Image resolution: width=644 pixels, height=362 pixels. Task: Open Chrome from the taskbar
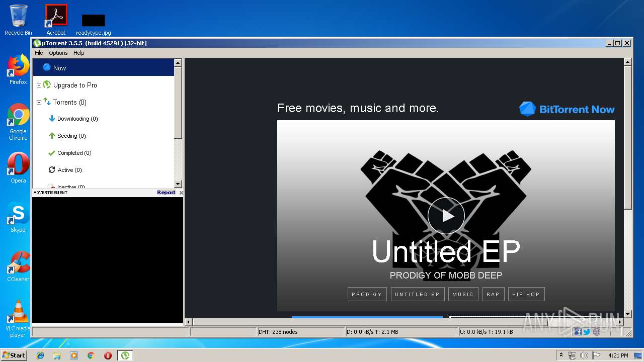click(91, 355)
